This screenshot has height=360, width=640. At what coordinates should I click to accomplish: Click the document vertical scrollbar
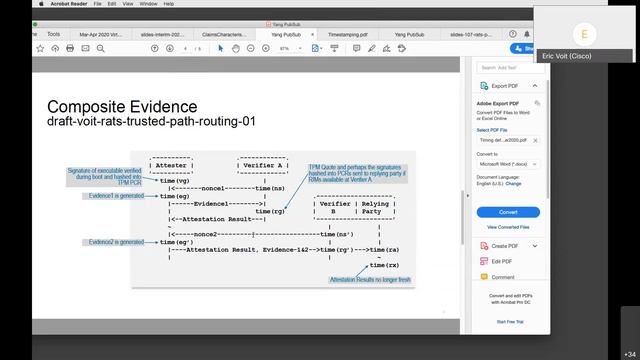coord(462,218)
